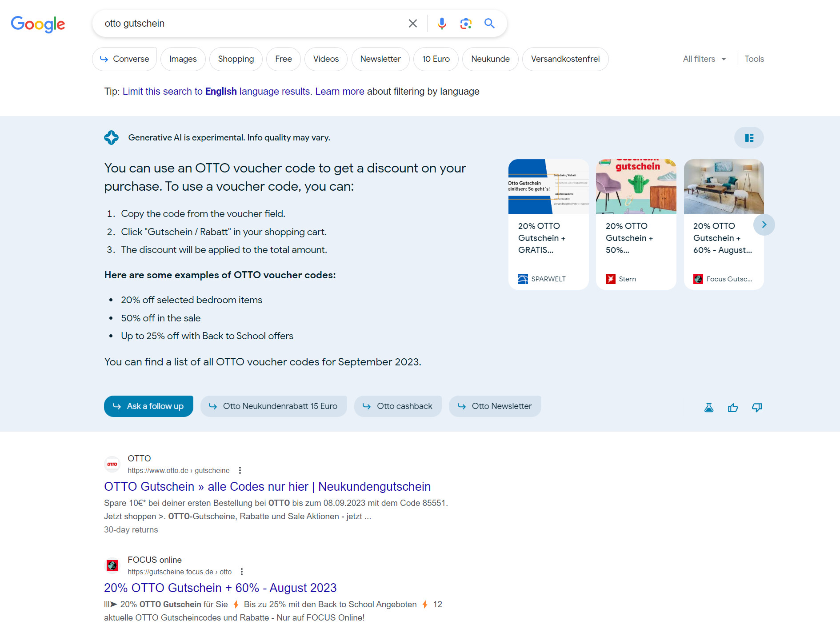This screenshot has width=840, height=629.
Task: Give thumbs down on the AI answer
Action: coord(756,407)
